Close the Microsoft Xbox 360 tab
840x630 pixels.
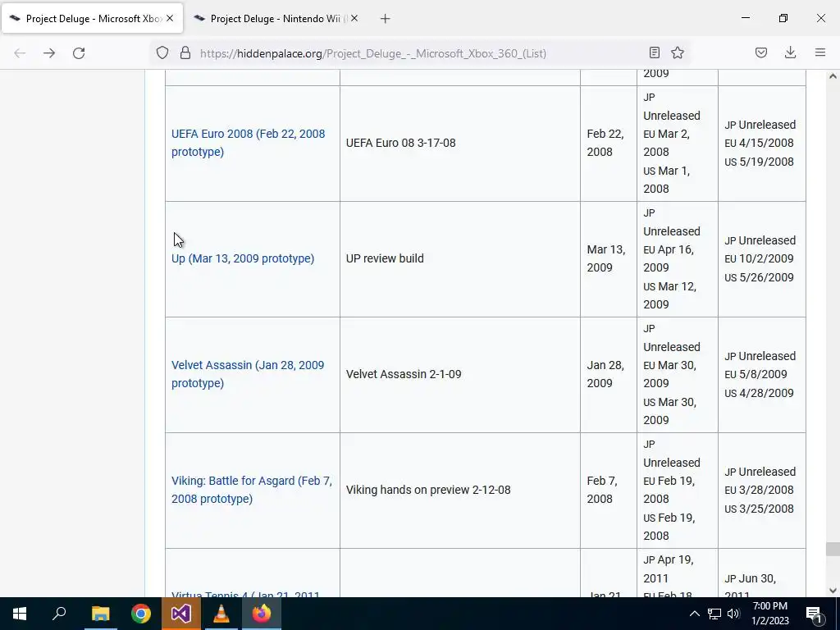170,18
